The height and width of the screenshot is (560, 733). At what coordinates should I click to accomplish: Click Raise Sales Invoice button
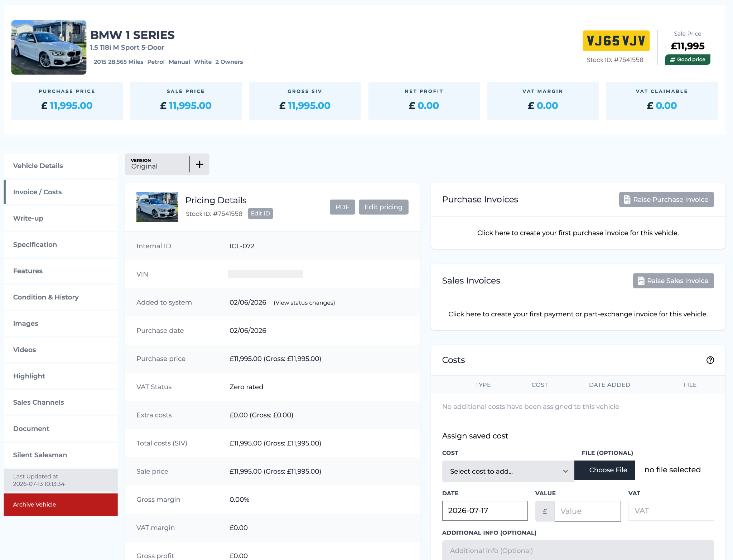click(673, 281)
